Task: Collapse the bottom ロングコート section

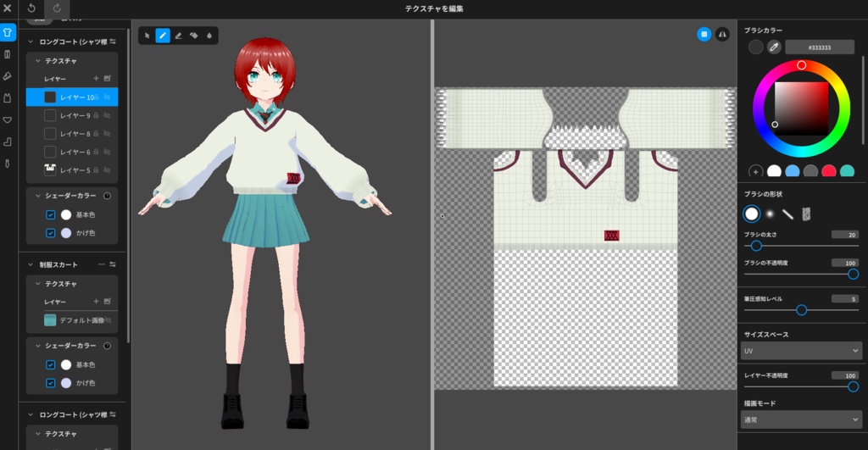Action: 31,414
